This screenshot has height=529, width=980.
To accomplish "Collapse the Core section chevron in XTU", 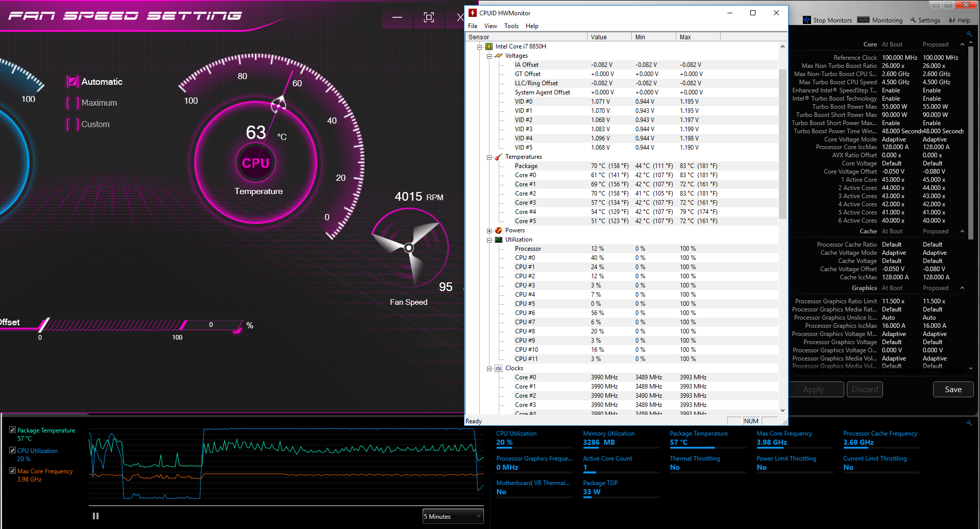I will tap(963, 44).
